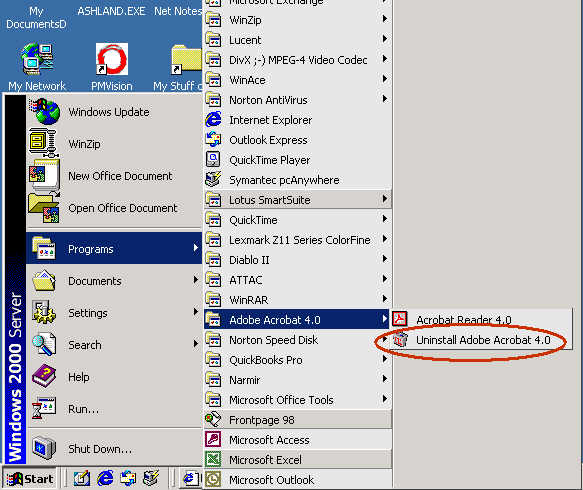Click the Start button
Viewport: 583px width, 490px height.
(30, 478)
